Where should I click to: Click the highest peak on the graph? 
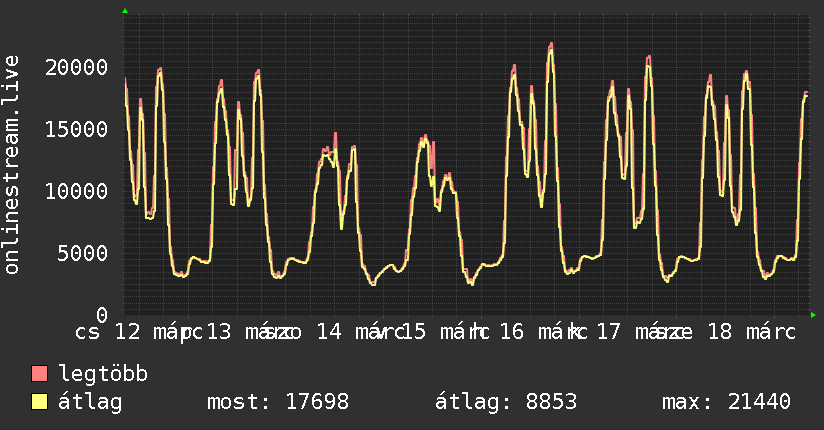(551, 44)
